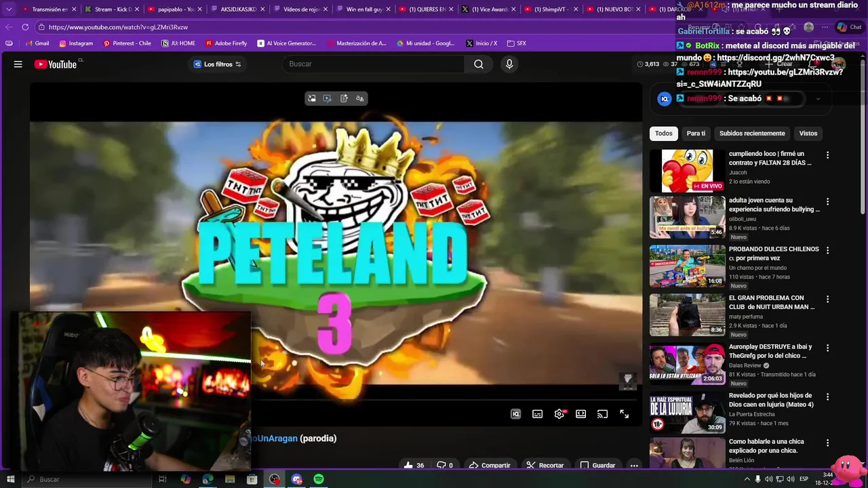This screenshot has height=488, width=868.
Task: Open 'Auronplay DESTRUYE a Ibai' video title
Action: click(770, 351)
